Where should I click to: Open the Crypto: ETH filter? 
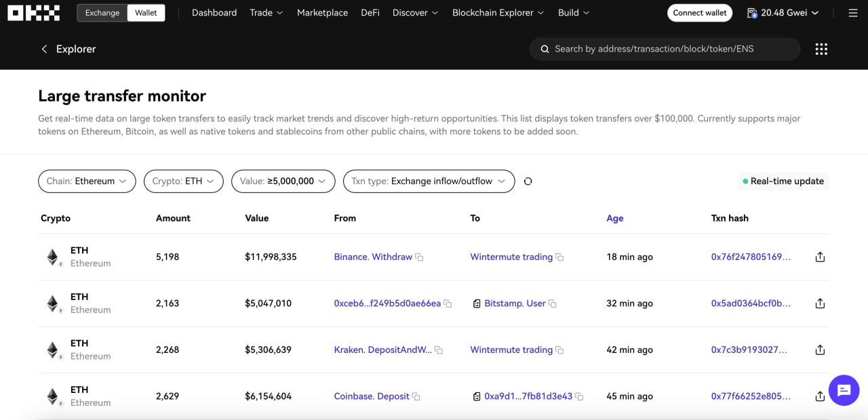(x=184, y=181)
